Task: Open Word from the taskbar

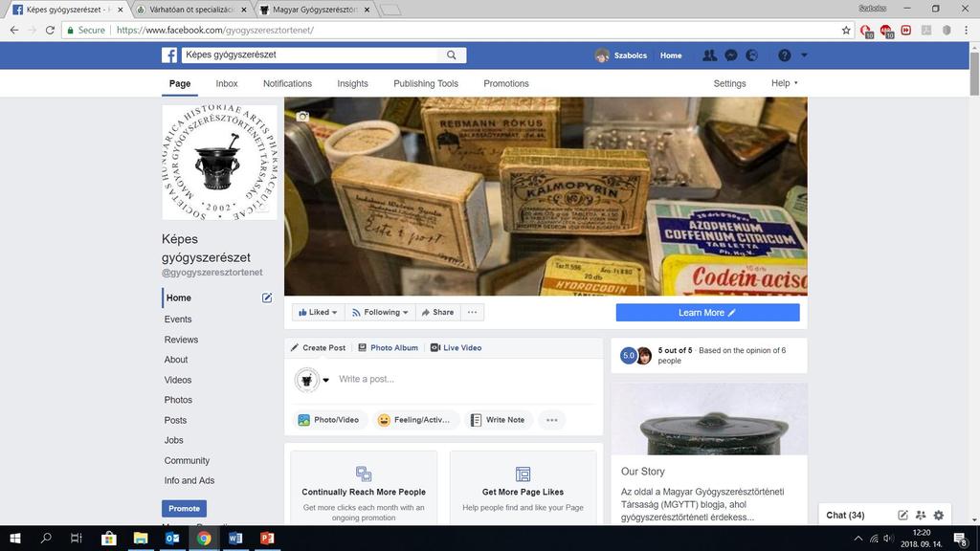Action: click(235, 538)
